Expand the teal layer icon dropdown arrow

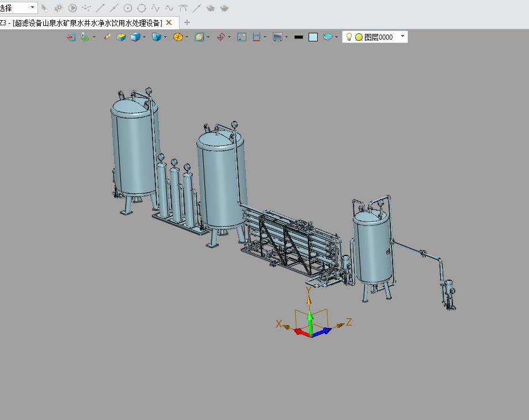tap(336, 37)
